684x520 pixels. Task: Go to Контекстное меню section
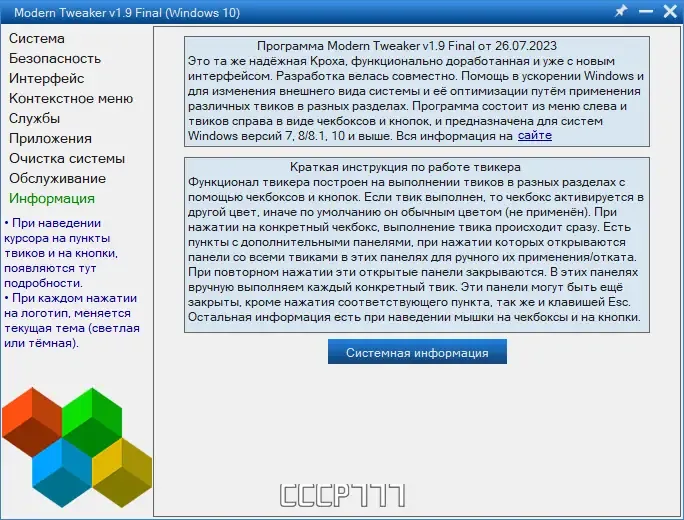71,99
